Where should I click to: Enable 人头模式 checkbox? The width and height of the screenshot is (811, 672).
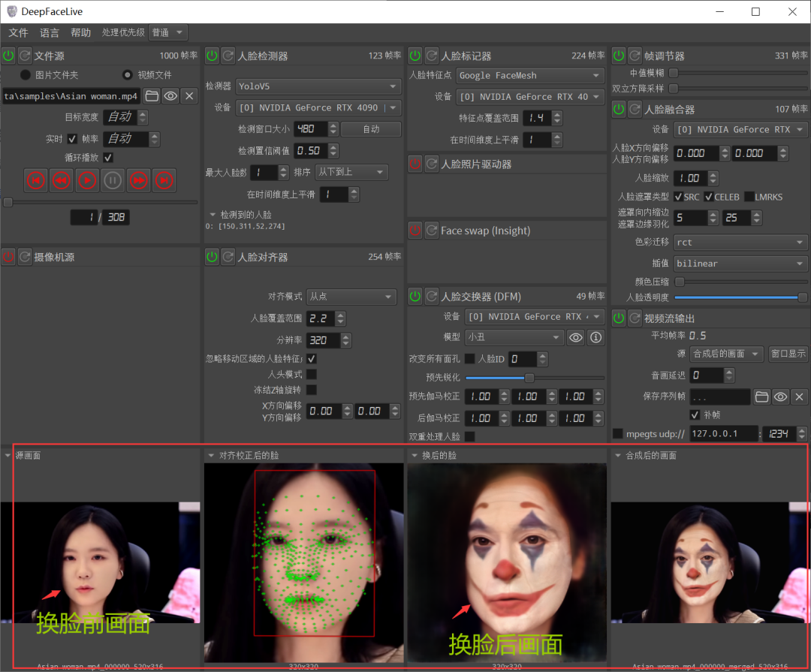[x=312, y=374]
